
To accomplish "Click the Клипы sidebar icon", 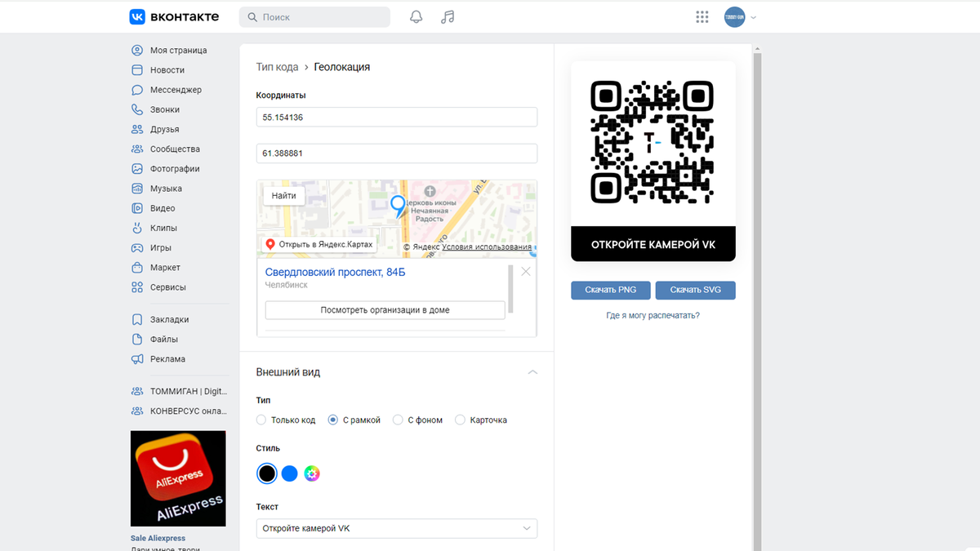I will tap(137, 228).
